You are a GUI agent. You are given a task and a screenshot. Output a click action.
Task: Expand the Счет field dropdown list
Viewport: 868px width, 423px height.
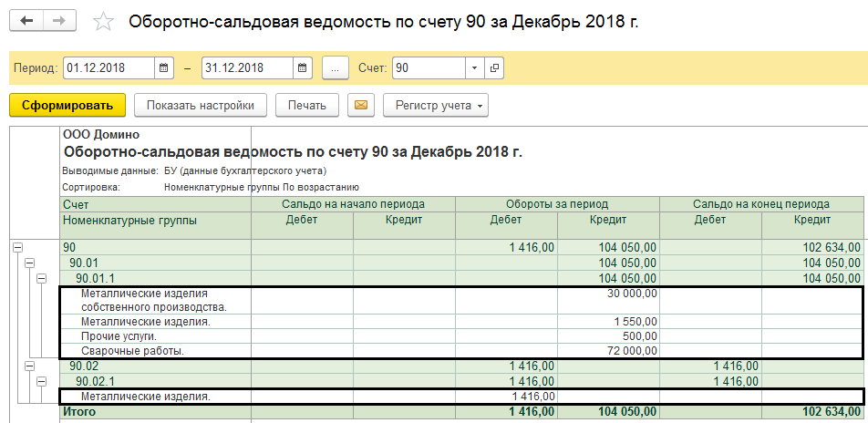coord(474,68)
